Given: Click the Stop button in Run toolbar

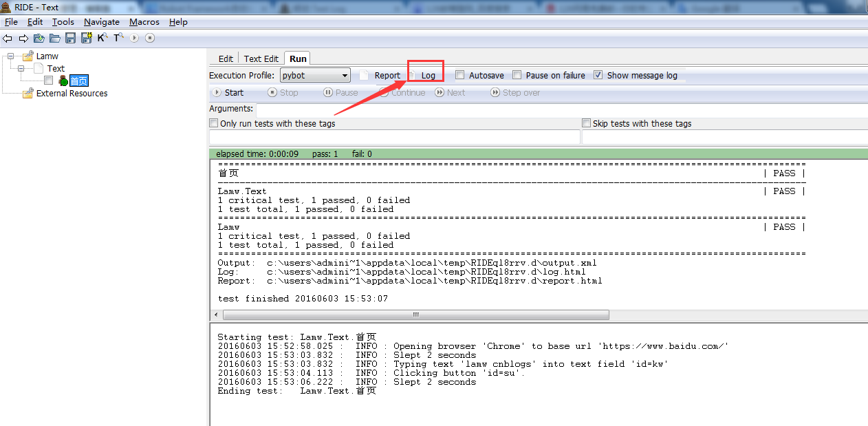Looking at the screenshot, I should pyautogui.click(x=283, y=93).
